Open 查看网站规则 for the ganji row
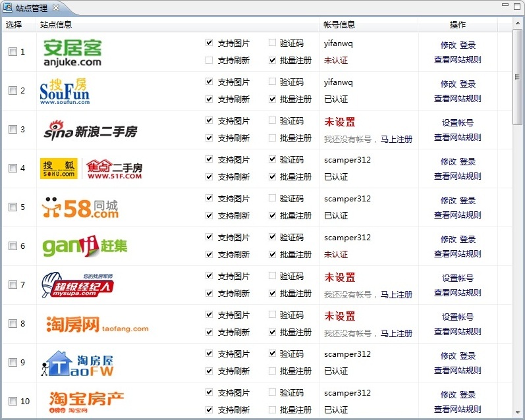Screen dimensions: 525x420 coord(458,253)
